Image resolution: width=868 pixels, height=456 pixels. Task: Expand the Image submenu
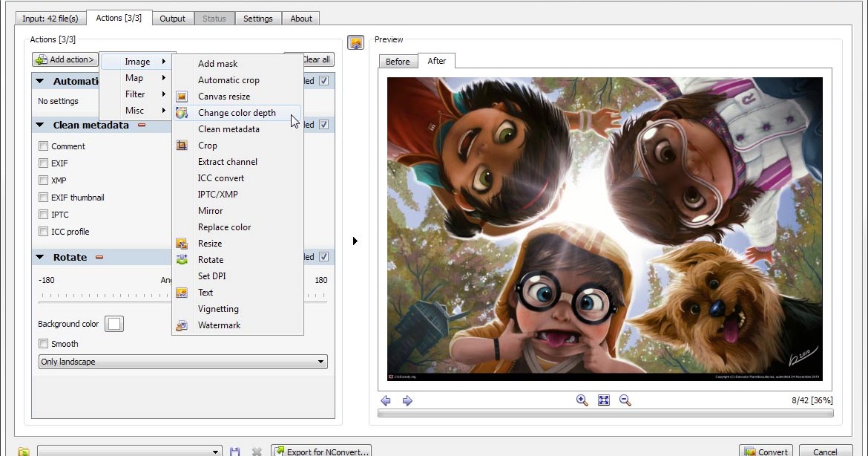coord(137,62)
